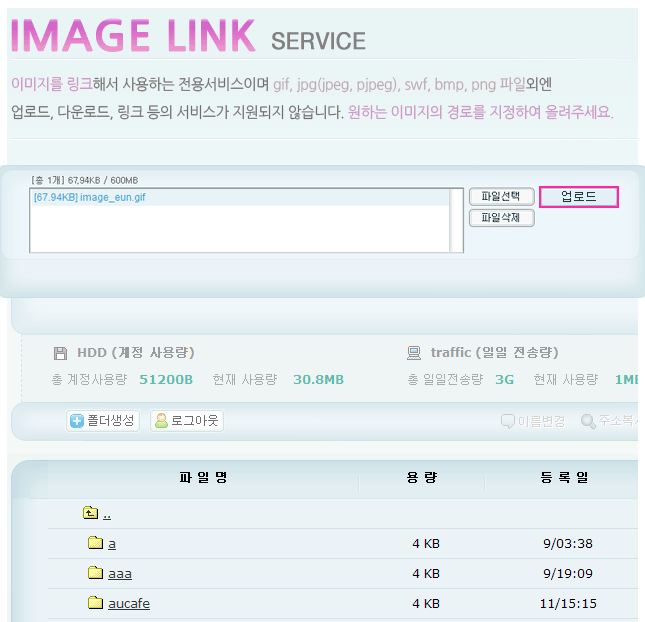Click the 업로드 upload button
This screenshot has height=622, width=645.
579,197
